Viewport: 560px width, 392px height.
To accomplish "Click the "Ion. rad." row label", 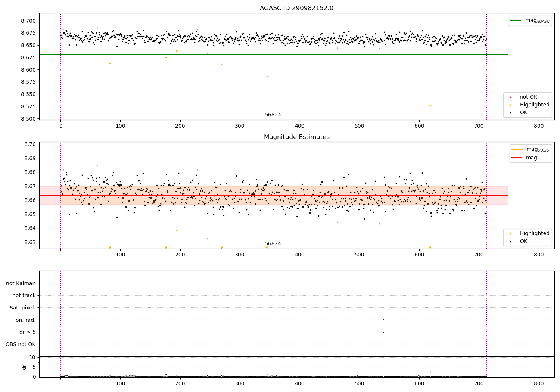I will click(25, 320).
